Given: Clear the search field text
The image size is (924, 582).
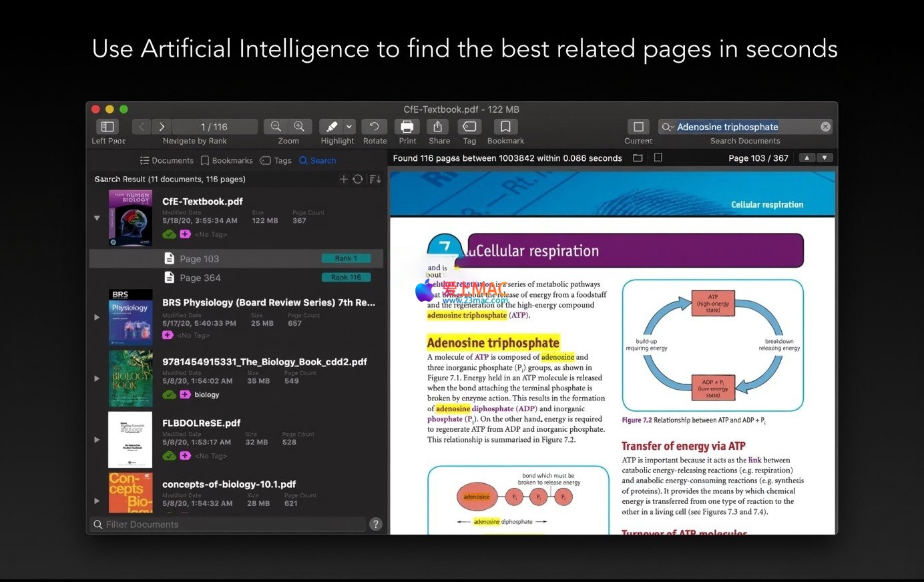Looking at the screenshot, I should [x=826, y=127].
